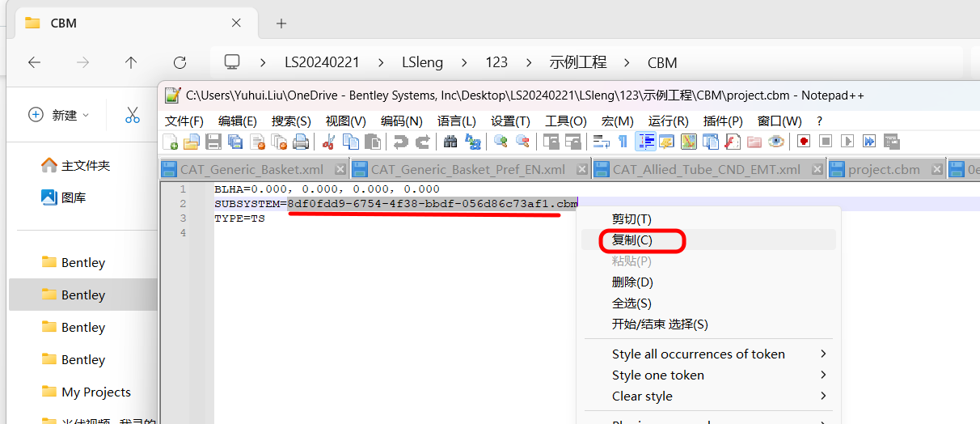This screenshot has height=424, width=980.
Task: Open the 语言(L) menu
Action: pyautogui.click(x=457, y=121)
